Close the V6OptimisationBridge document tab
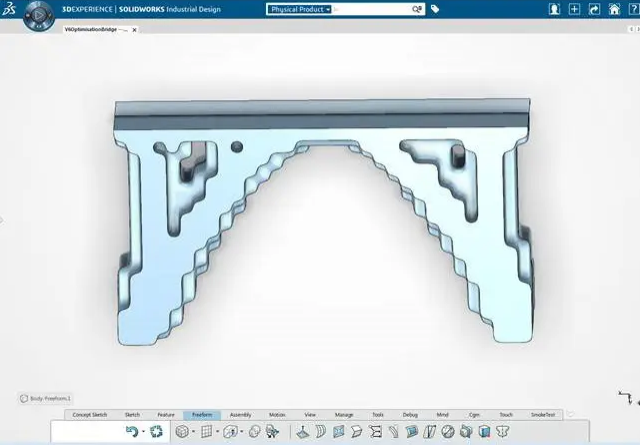Viewport: 641px width, 445px height. click(x=134, y=30)
